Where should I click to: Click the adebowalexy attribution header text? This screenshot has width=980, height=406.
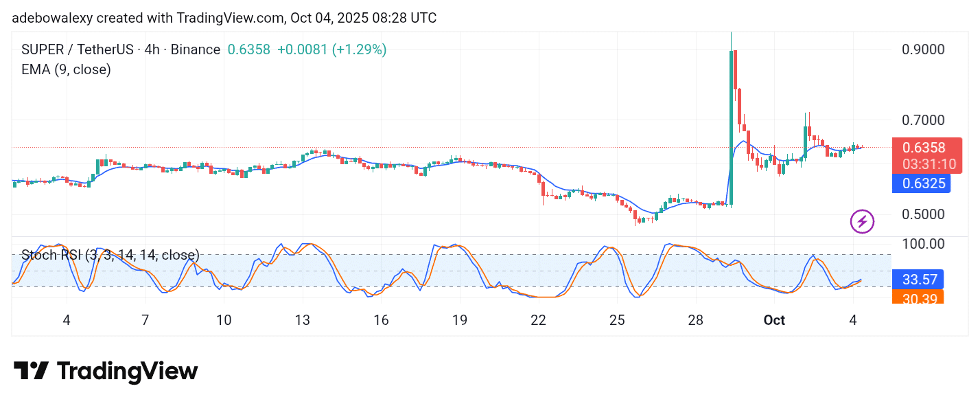[x=224, y=18]
